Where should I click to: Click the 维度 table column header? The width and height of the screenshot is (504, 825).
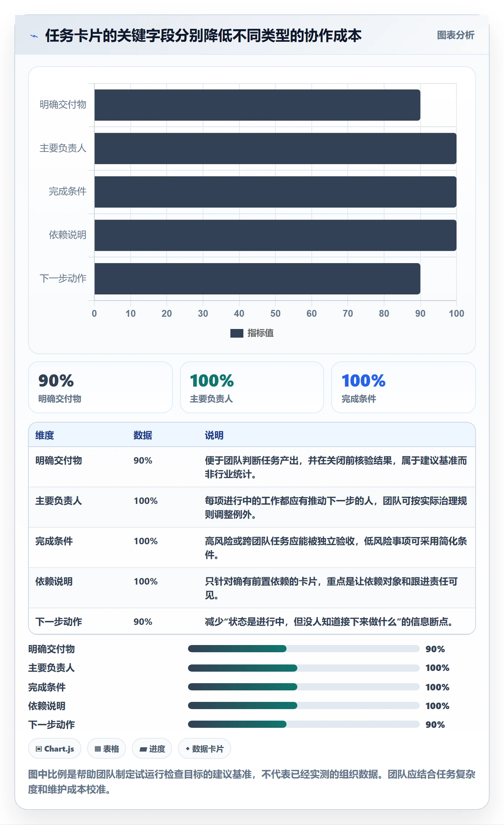click(45, 435)
